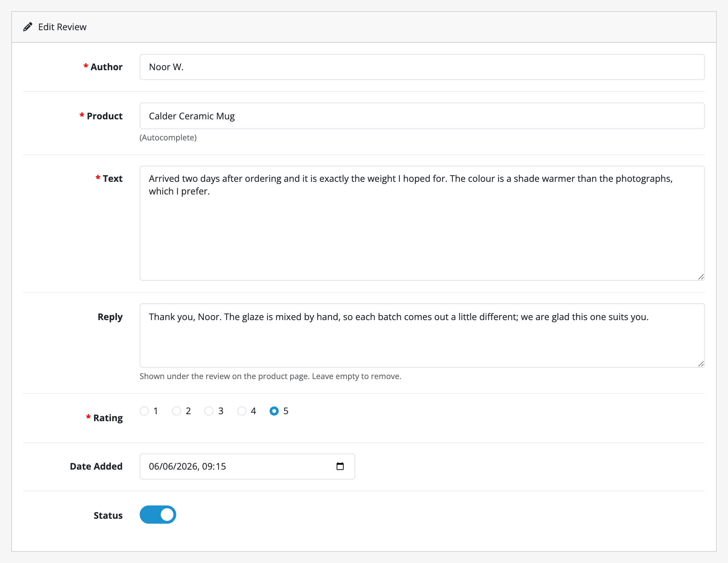The width and height of the screenshot is (728, 563).
Task: Select rating 2 radio button
Action: pyautogui.click(x=177, y=411)
